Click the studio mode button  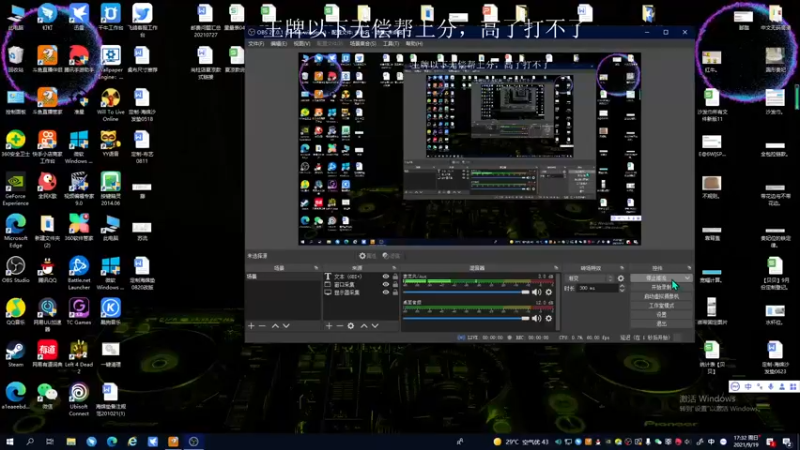tap(661, 306)
